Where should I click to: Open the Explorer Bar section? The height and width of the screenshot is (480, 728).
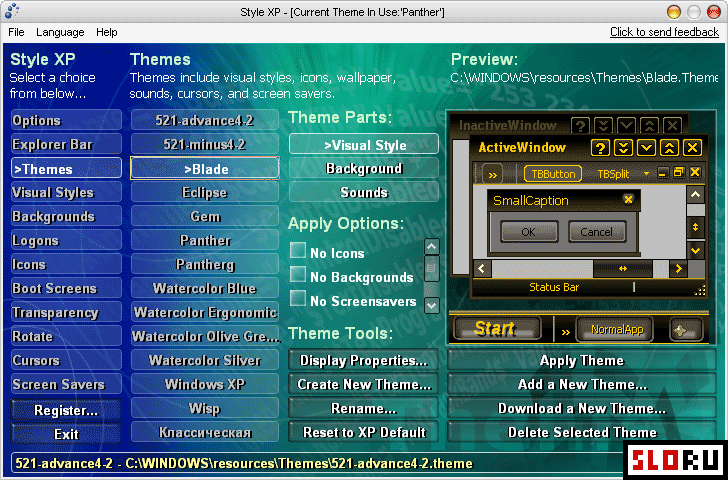pos(66,144)
